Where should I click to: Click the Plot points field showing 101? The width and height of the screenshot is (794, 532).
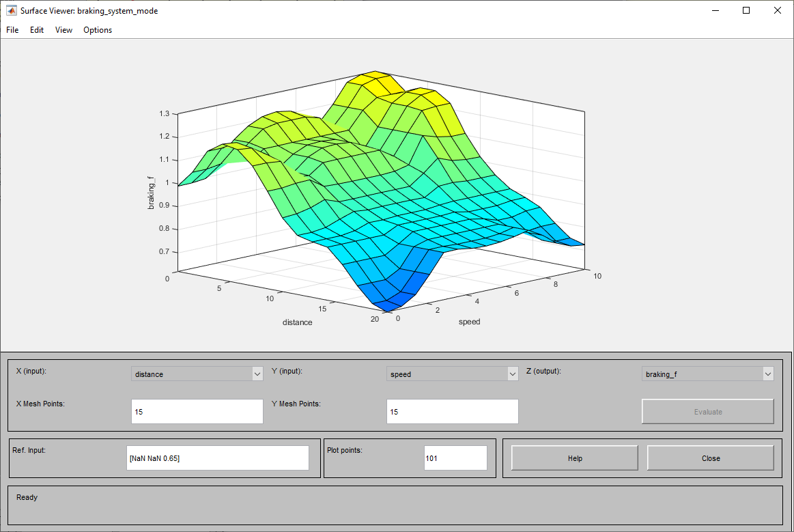click(456, 458)
